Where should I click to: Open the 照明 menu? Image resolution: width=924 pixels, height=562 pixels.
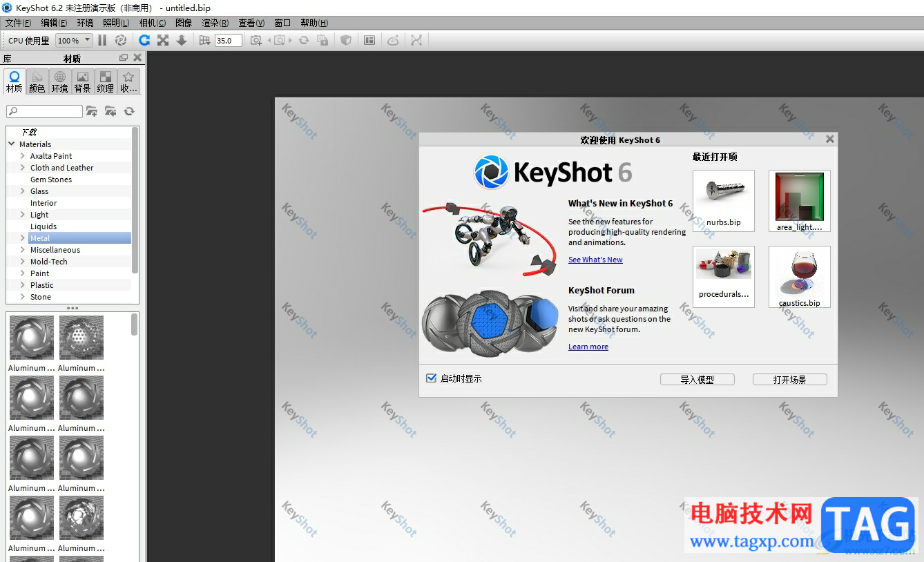coord(116,23)
